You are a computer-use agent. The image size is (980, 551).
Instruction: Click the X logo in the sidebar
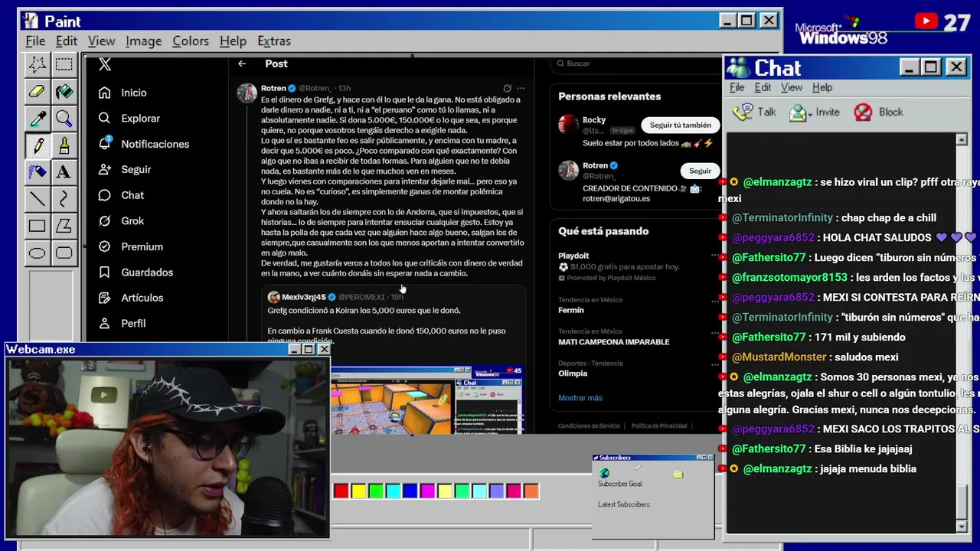(105, 64)
